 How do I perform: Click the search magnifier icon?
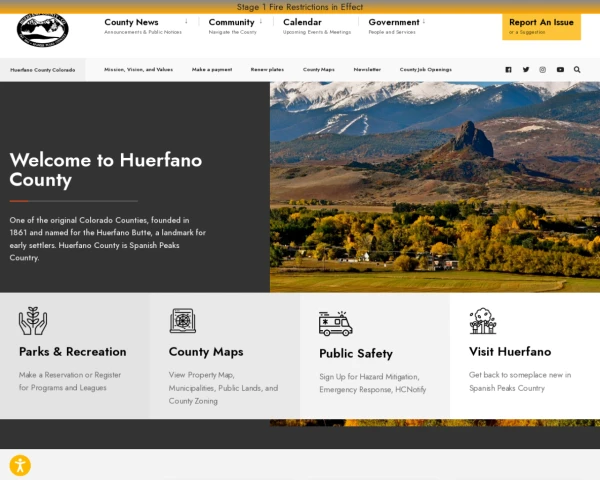(577, 70)
